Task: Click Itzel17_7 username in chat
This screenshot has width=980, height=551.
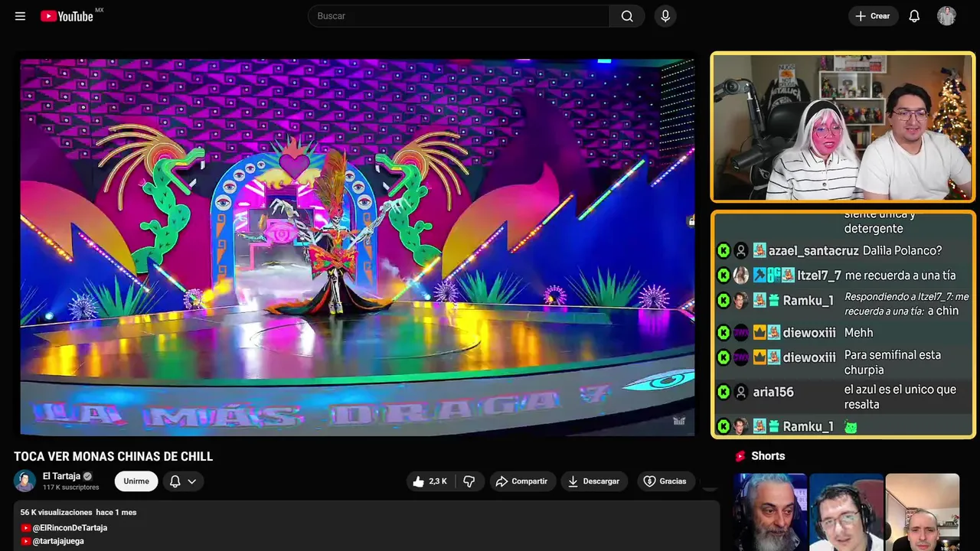Action: [819, 275]
